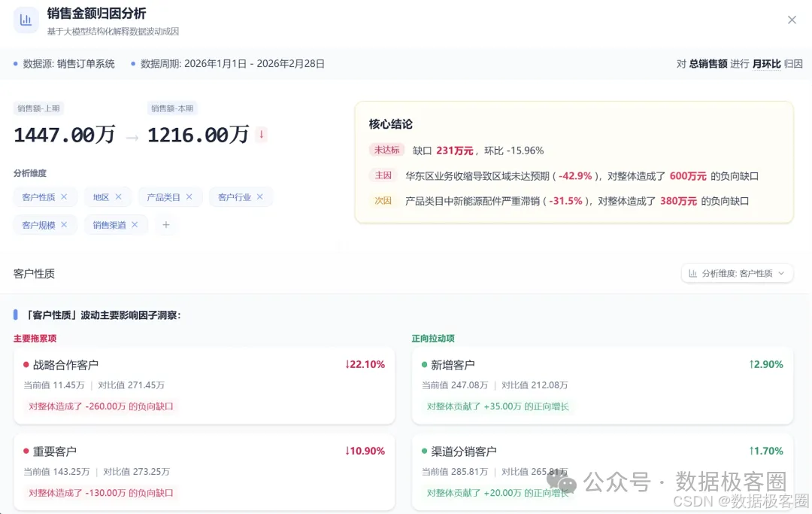Remove the 客户规模 dimension tag
This screenshot has height=514, width=812.
click(x=64, y=224)
